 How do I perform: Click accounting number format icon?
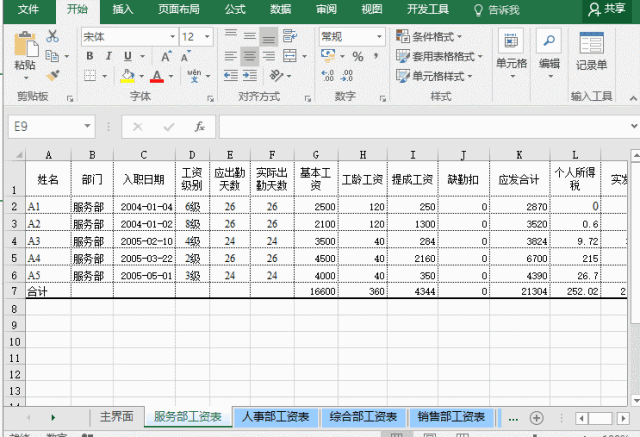pyautogui.click(x=328, y=56)
